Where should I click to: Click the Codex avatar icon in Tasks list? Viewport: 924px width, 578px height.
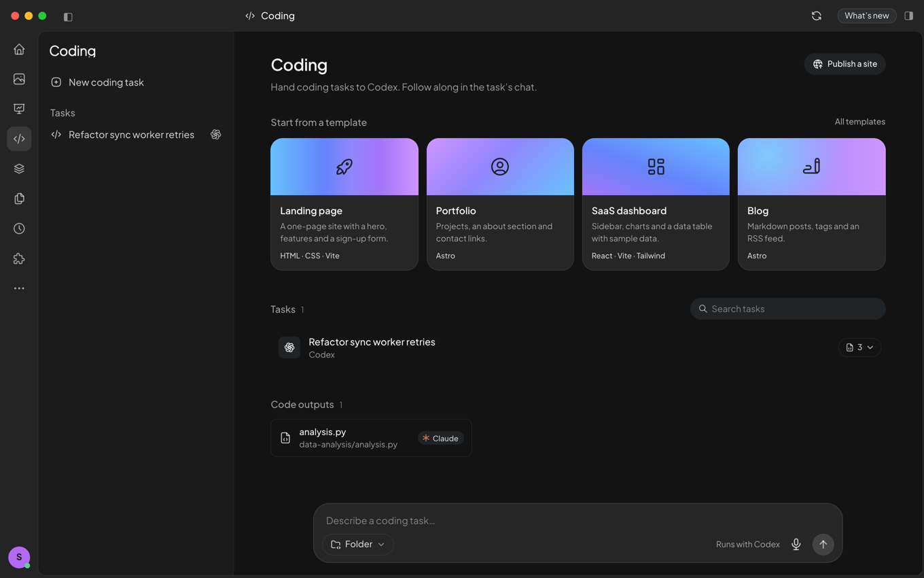pyautogui.click(x=289, y=347)
